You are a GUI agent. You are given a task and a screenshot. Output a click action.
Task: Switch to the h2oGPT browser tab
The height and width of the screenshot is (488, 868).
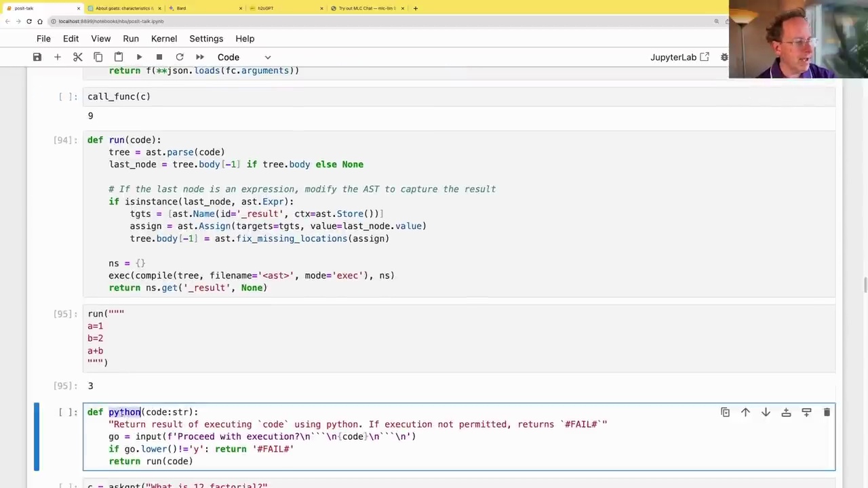(x=285, y=8)
